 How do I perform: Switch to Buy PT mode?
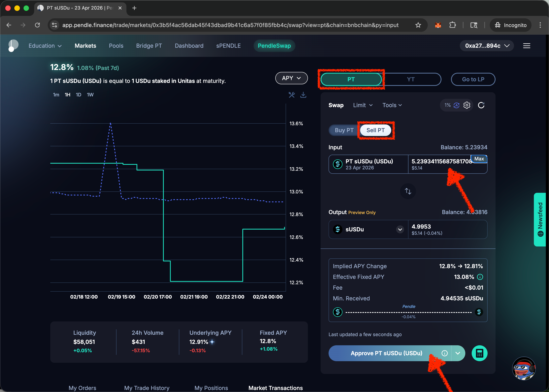[344, 130]
